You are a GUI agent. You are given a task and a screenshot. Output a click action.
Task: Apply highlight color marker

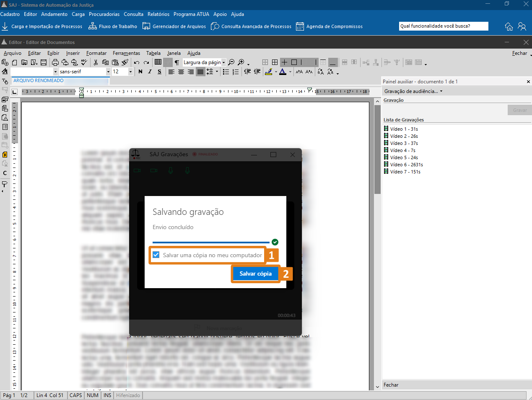pyautogui.click(x=269, y=72)
